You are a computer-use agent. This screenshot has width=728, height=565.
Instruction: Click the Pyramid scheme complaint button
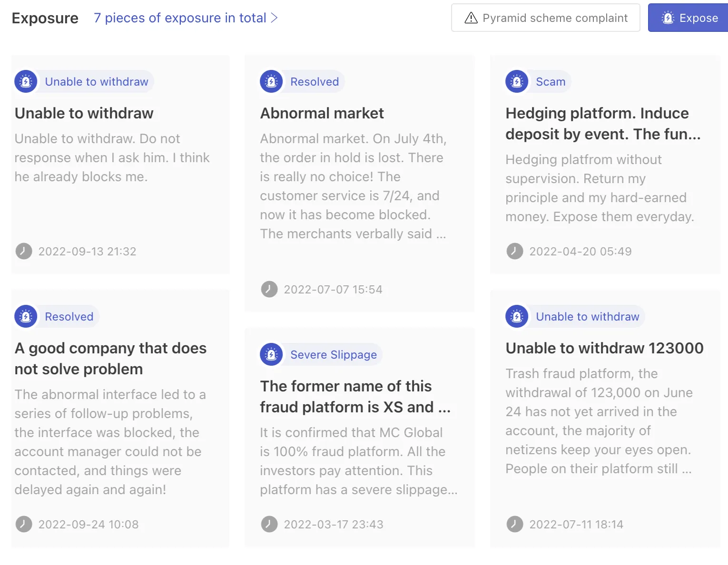545,18
